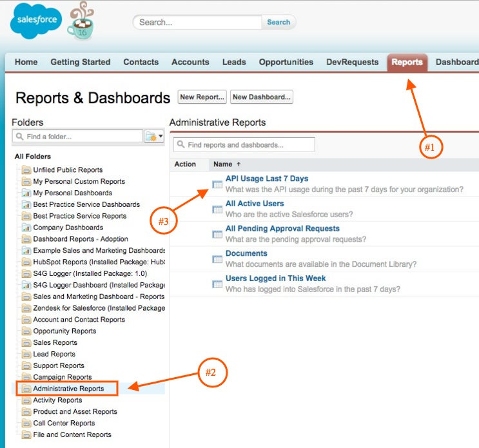Click the Find reports and dashboards field
This screenshot has height=448, width=479.
pyautogui.click(x=244, y=145)
